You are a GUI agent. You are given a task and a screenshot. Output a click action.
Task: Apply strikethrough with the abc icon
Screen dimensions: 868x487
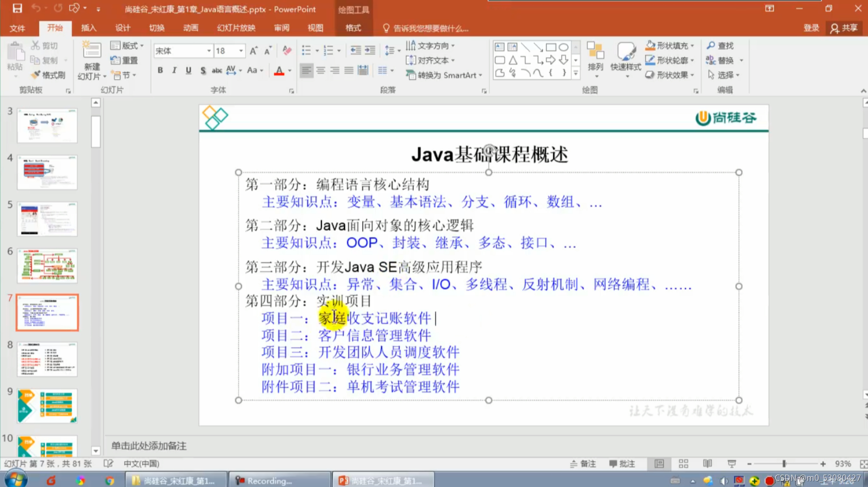point(218,70)
